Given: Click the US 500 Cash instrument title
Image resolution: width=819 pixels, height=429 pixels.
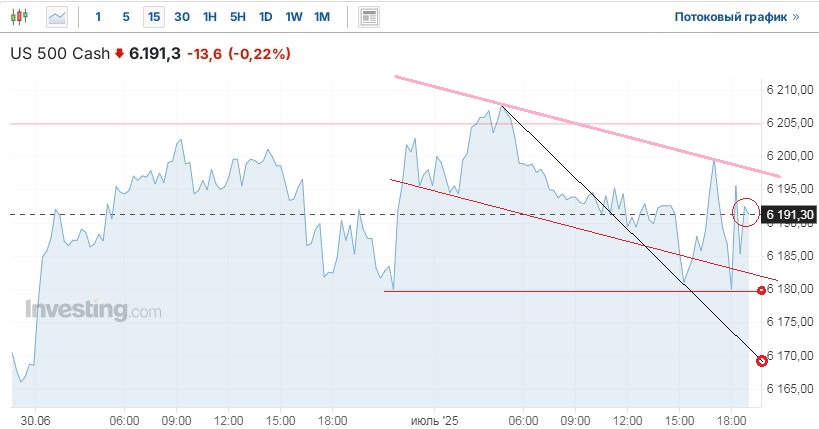Looking at the screenshot, I should click(59, 54).
